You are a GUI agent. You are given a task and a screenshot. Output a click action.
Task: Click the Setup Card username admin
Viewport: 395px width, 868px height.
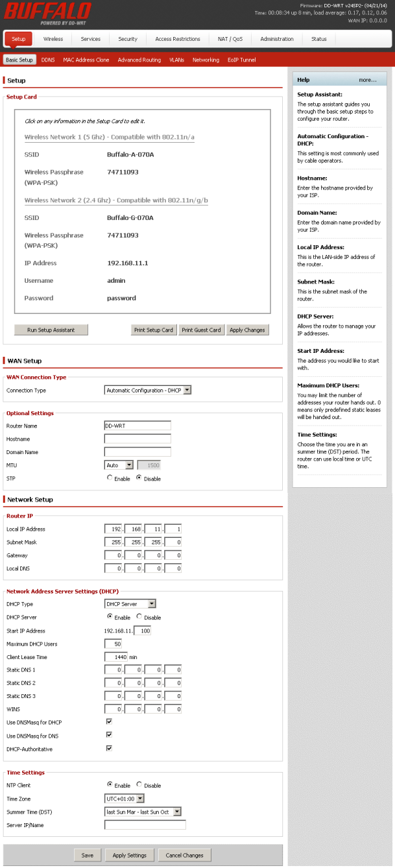(116, 281)
